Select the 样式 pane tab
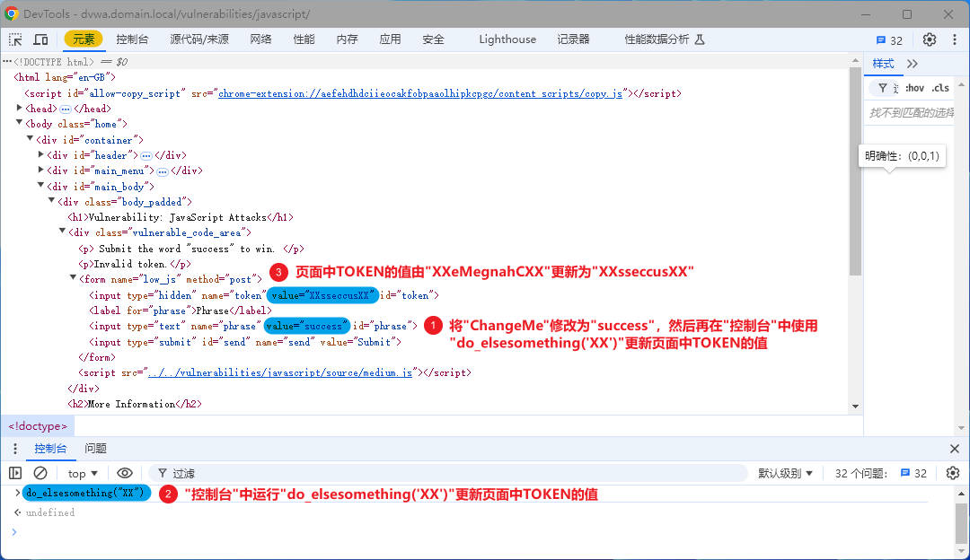Image resolution: width=970 pixels, height=560 pixels. [883, 64]
